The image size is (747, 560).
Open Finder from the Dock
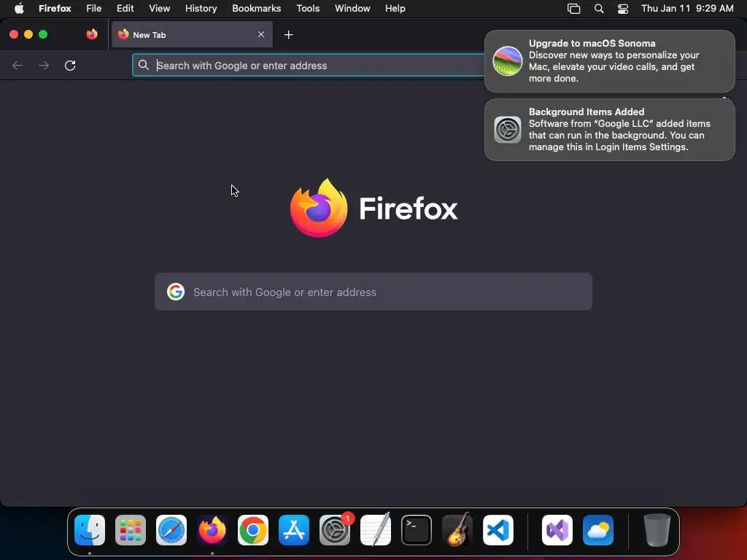90,530
